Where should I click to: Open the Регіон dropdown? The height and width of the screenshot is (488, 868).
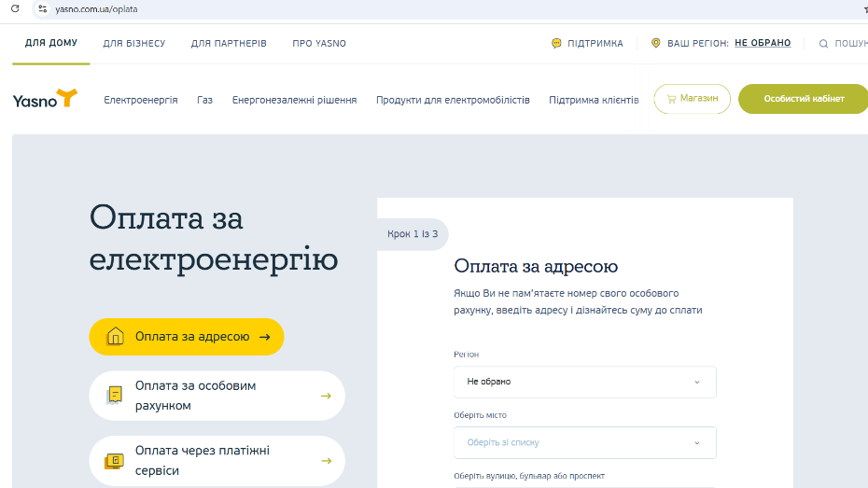pyautogui.click(x=584, y=382)
